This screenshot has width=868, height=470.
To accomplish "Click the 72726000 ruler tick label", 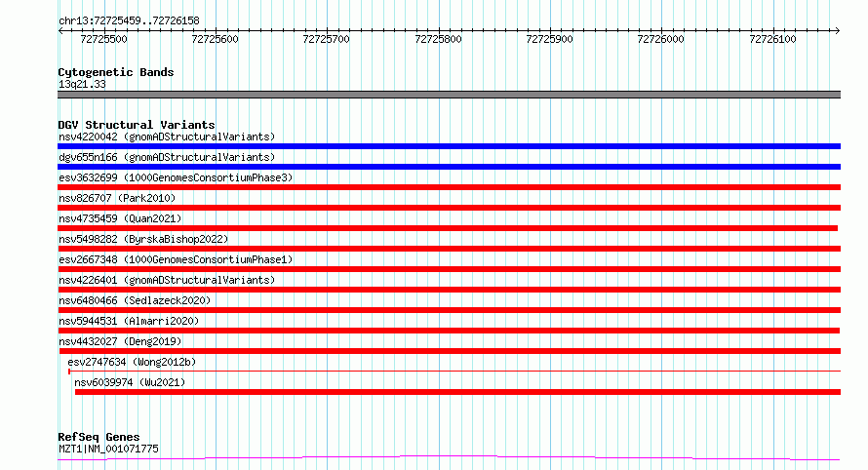I will 660,39.
